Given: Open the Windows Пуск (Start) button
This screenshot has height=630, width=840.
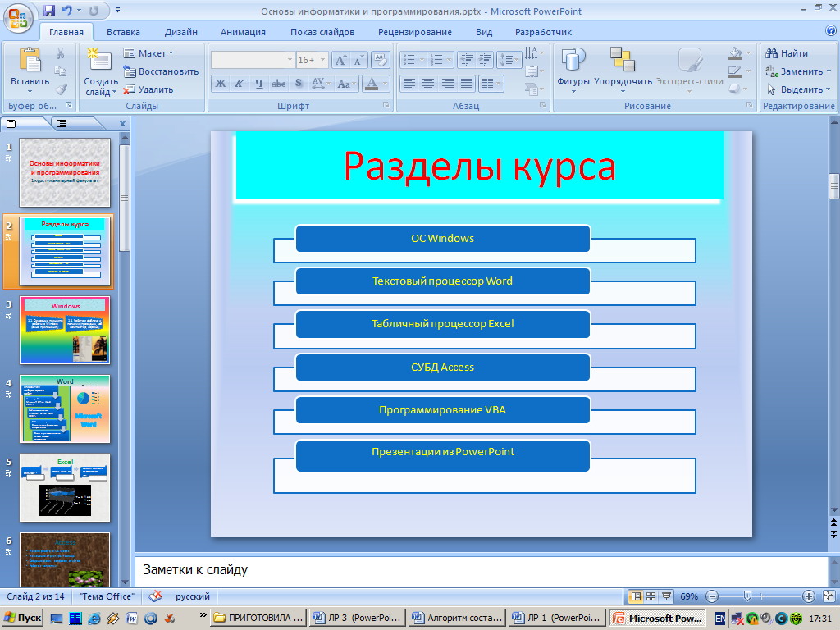Looking at the screenshot, I should point(22,619).
